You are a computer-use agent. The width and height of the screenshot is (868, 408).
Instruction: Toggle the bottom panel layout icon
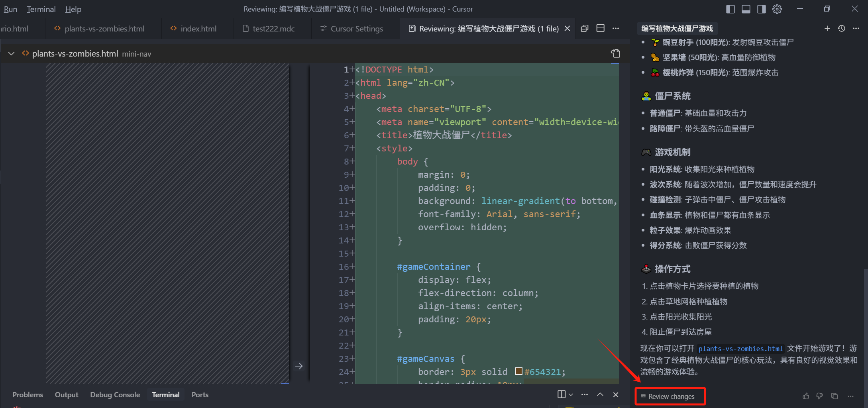[746, 9]
